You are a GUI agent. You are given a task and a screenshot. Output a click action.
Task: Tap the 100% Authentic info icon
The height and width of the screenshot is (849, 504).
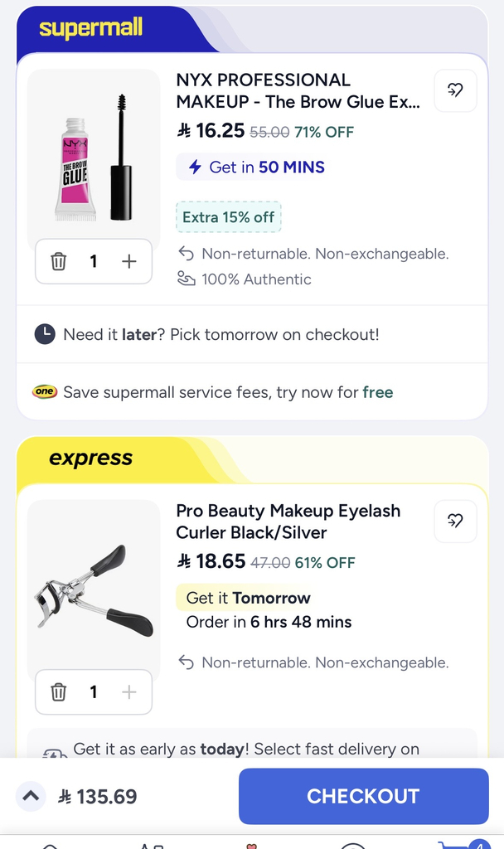[187, 279]
